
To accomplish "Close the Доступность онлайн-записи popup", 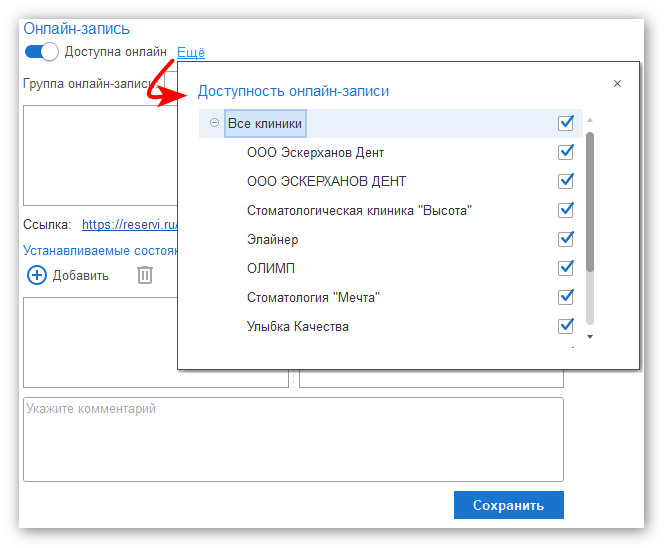I will point(617,84).
